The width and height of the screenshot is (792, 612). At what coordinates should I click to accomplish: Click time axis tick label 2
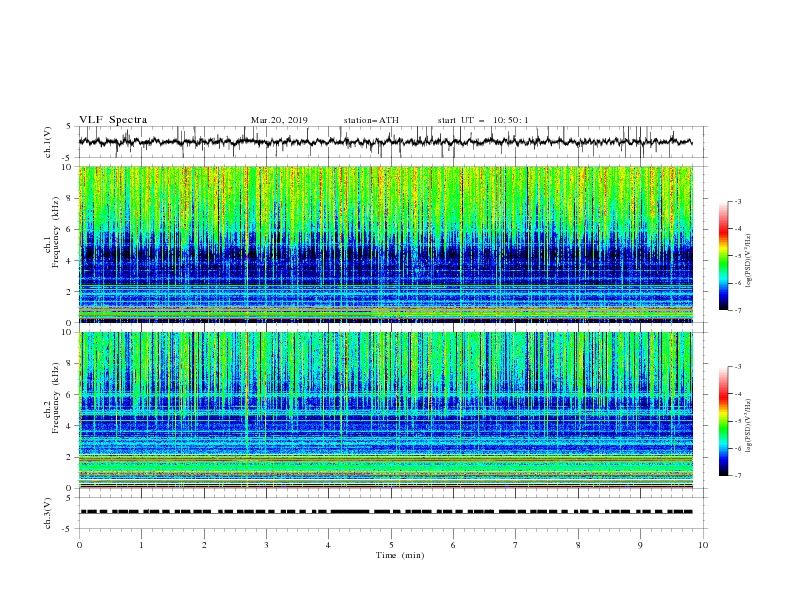(x=204, y=545)
